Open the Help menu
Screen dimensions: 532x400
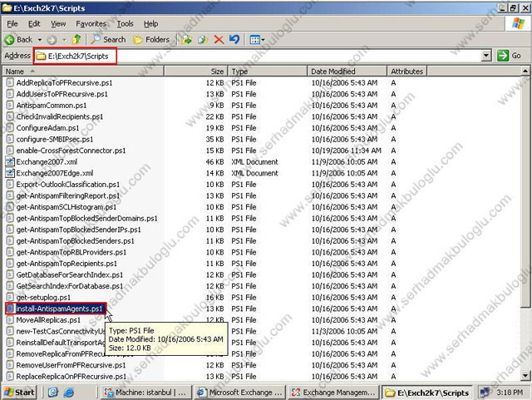(x=150, y=24)
